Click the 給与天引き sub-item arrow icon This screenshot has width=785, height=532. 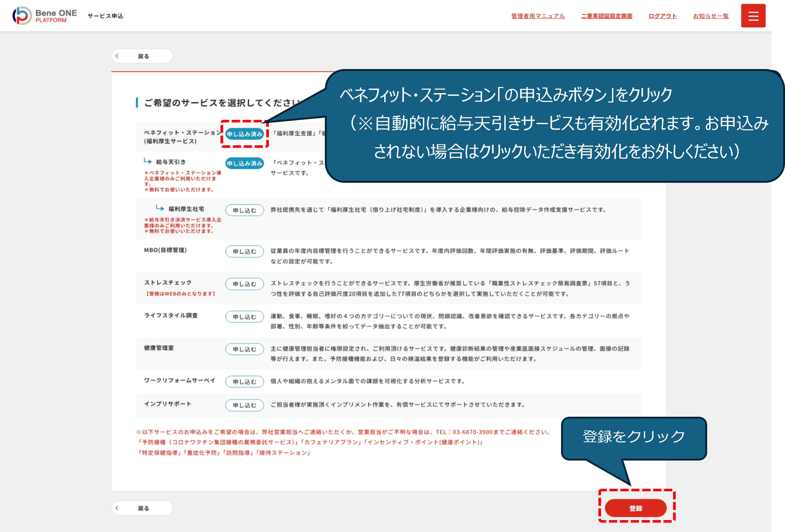pyautogui.click(x=148, y=161)
